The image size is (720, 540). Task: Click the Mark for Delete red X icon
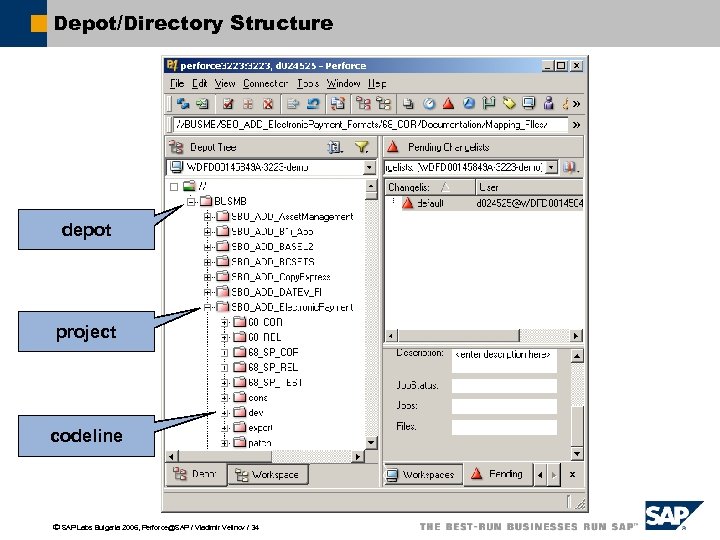(x=268, y=104)
